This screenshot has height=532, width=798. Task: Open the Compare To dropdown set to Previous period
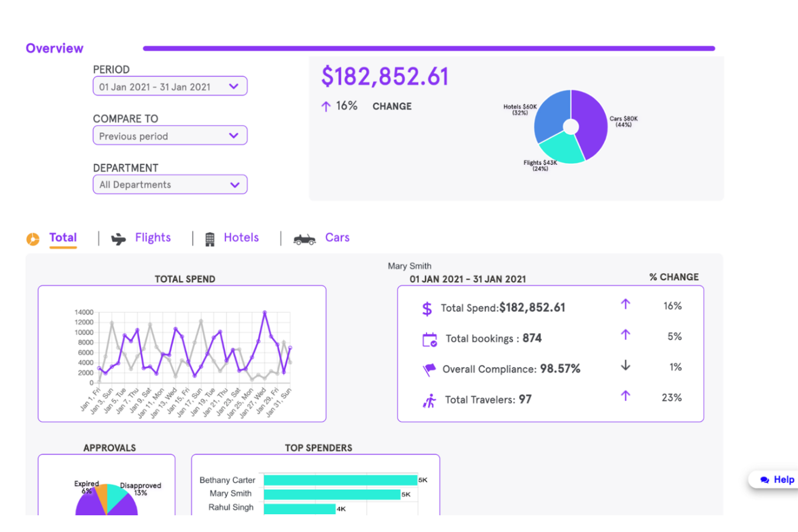coord(170,136)
